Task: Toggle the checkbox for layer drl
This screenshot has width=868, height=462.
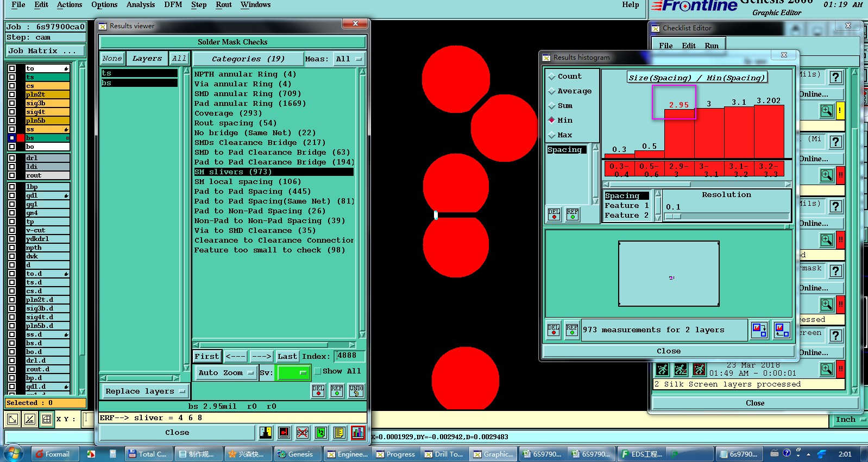Action: [x=12, y=158]
